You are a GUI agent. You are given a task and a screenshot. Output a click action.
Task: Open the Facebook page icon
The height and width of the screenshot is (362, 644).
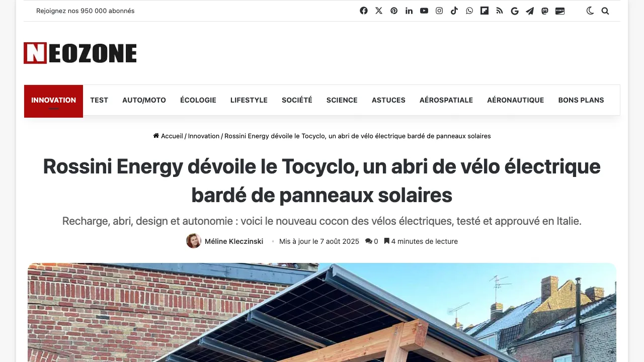(x=364, y=11)
